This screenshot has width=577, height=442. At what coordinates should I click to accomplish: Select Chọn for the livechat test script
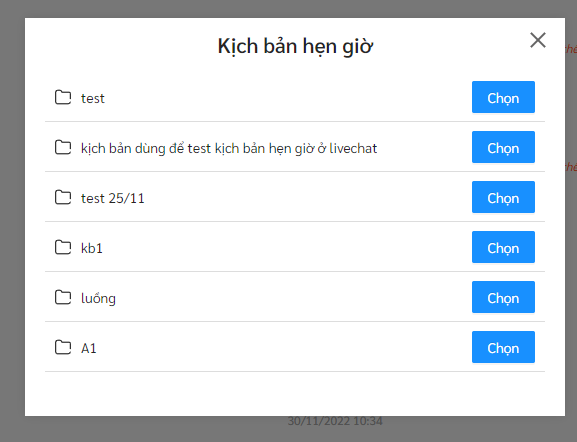(503, 147)
